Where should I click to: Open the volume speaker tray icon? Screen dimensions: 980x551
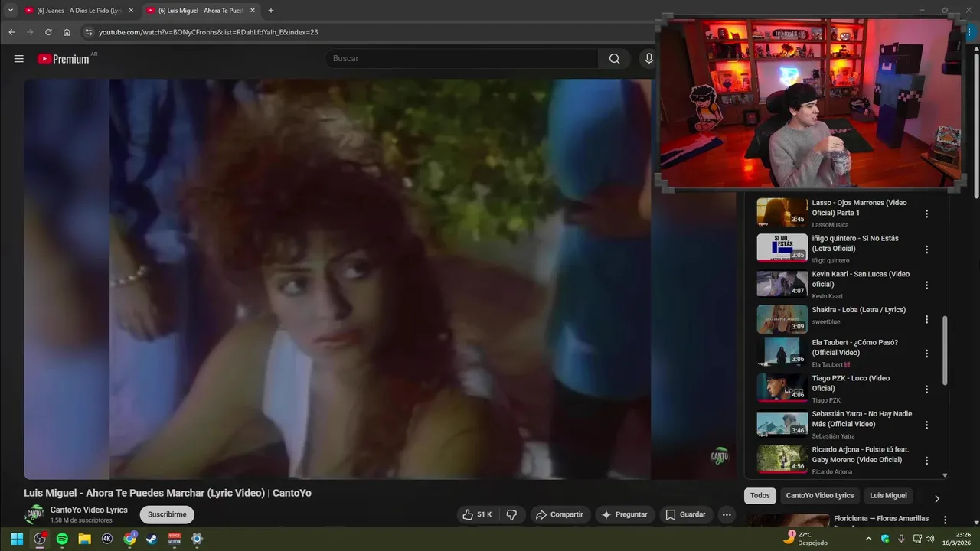click(929, 539)
